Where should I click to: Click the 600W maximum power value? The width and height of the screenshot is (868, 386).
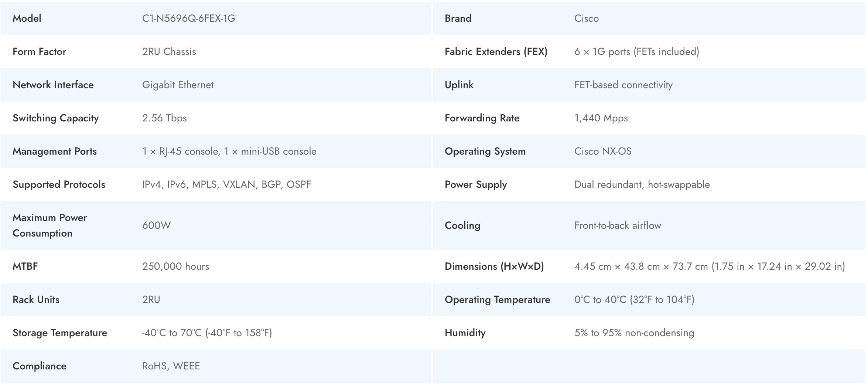[x=156, y=225]
